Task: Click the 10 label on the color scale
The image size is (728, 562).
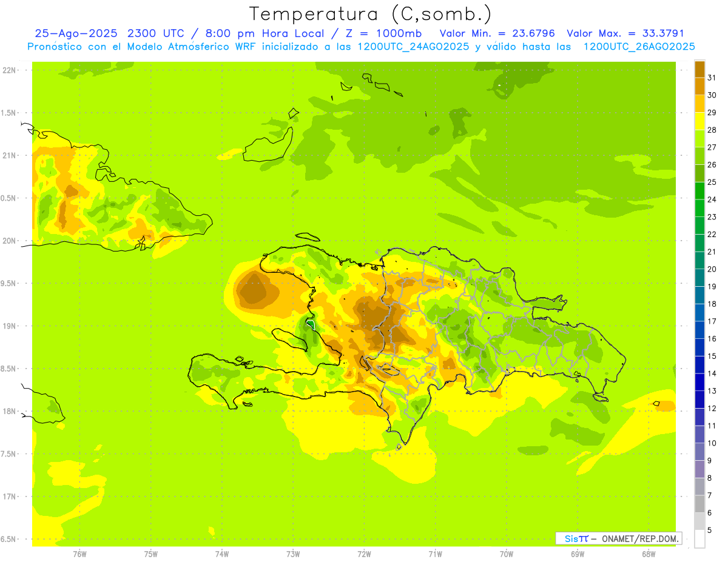Action: point(712,443)
